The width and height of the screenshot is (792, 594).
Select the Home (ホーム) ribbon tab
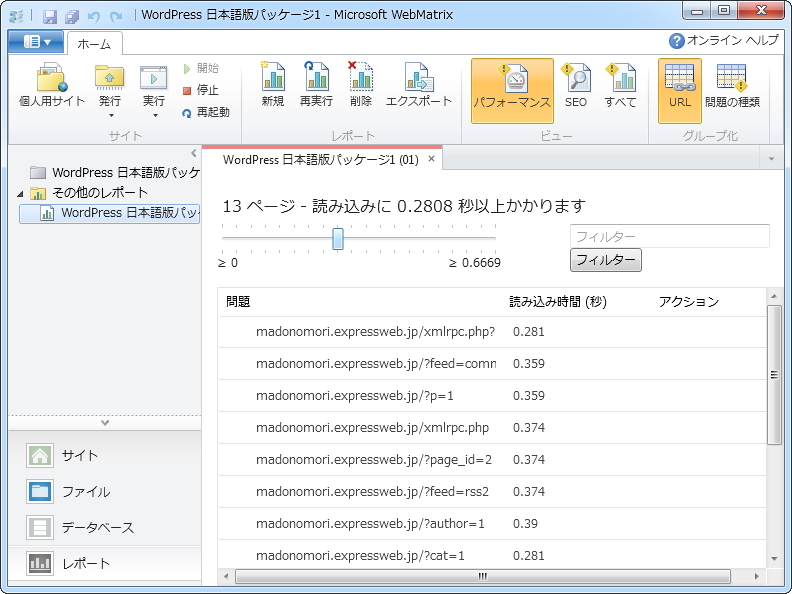94,44
